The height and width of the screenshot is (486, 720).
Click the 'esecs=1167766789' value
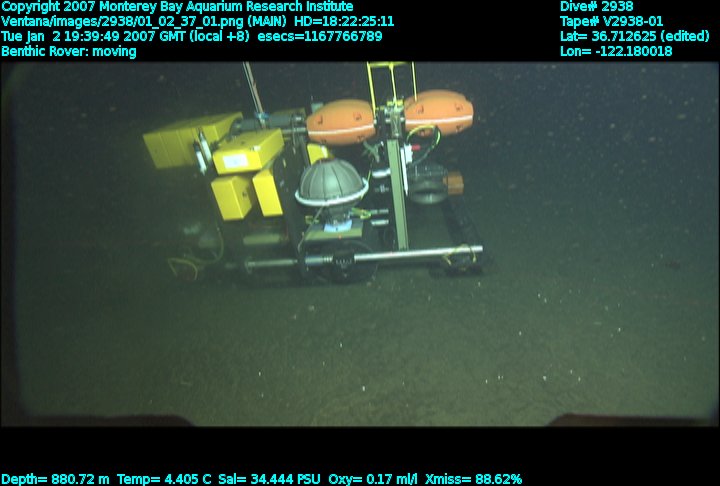[320, 37]
